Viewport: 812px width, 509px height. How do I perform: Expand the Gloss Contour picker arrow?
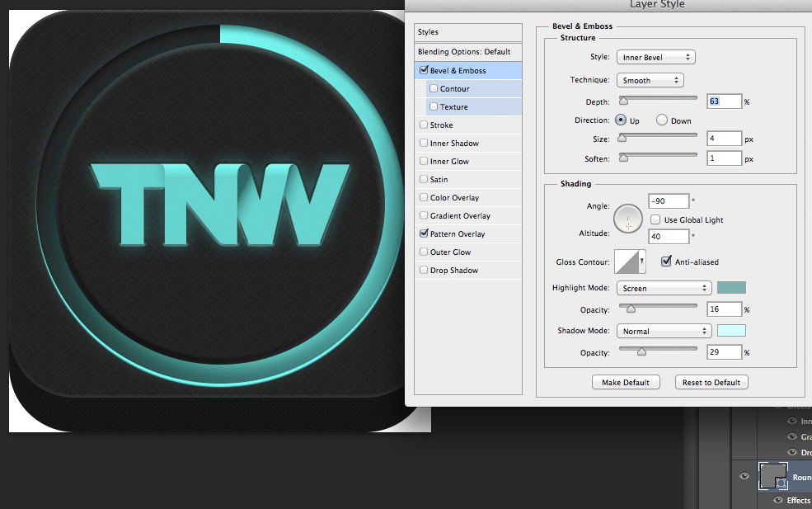pyautogui.click(x=642, y=262)
